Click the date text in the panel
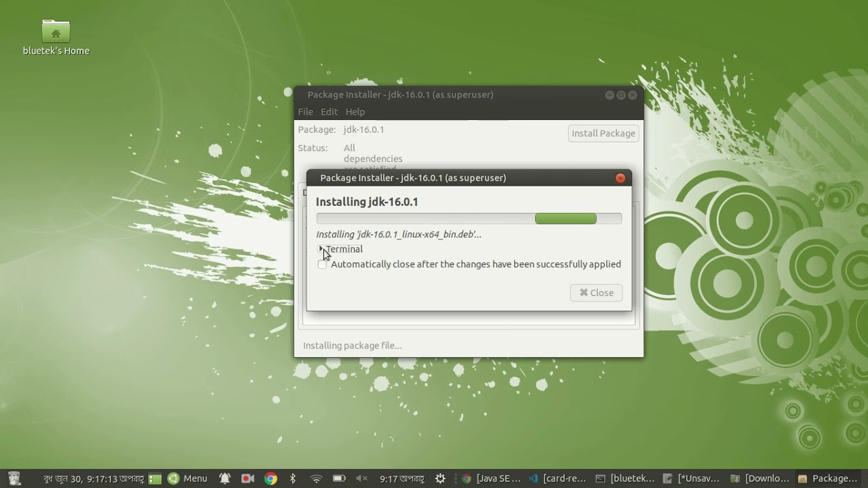 coord(93,479)
